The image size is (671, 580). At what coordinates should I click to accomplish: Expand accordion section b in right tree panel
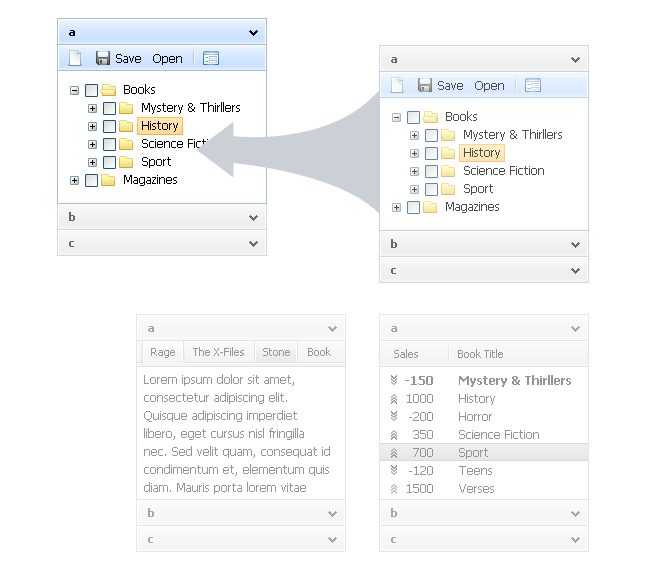coord(483,244)
